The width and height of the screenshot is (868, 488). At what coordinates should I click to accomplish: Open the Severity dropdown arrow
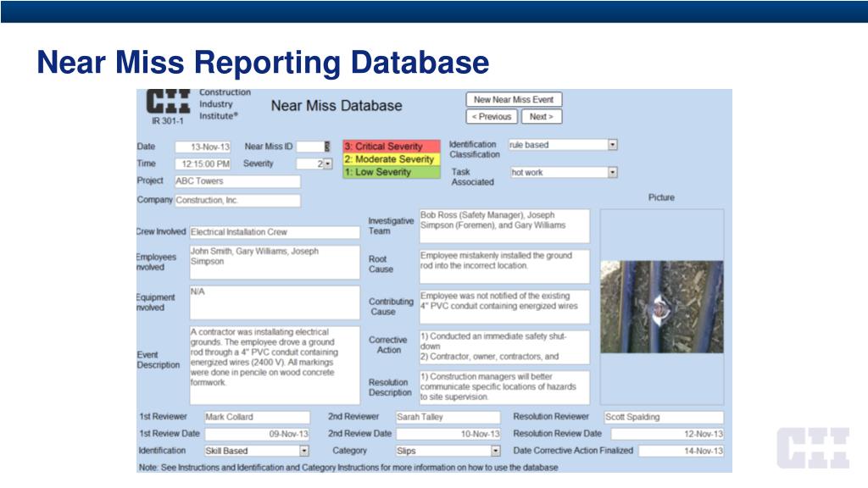click(x=328, y=164)
